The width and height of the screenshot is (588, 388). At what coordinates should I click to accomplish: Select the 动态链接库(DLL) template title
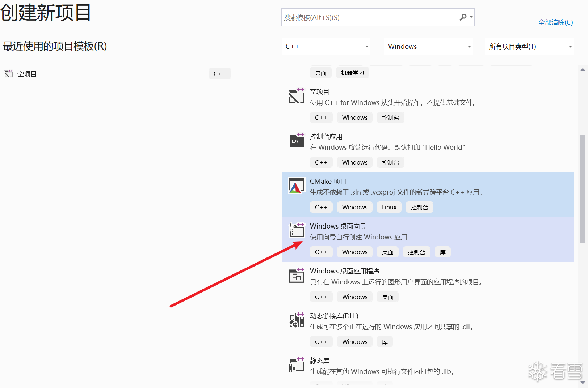coord(334,316)
